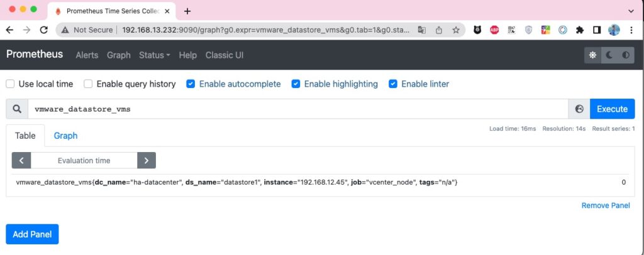Switch to the light theme sun icon
This screenshot has height=255, width=644.
tap(592, 55)
